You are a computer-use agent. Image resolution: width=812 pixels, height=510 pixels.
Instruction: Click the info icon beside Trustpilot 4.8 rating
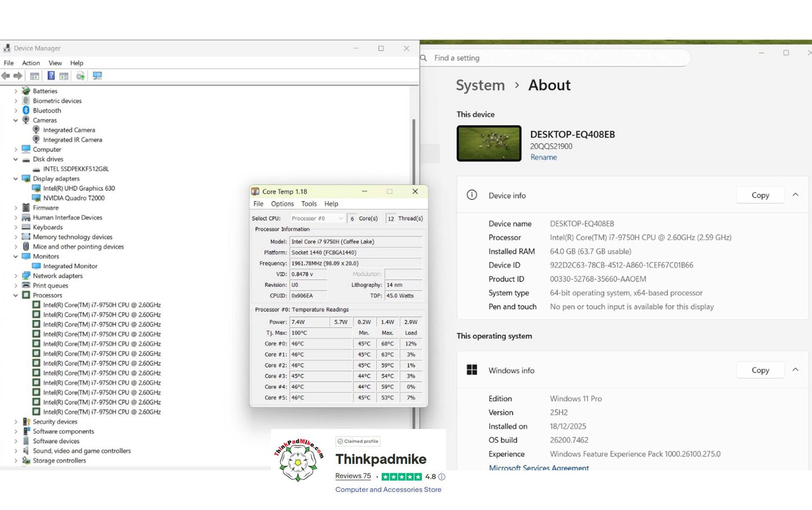[442, 477]
